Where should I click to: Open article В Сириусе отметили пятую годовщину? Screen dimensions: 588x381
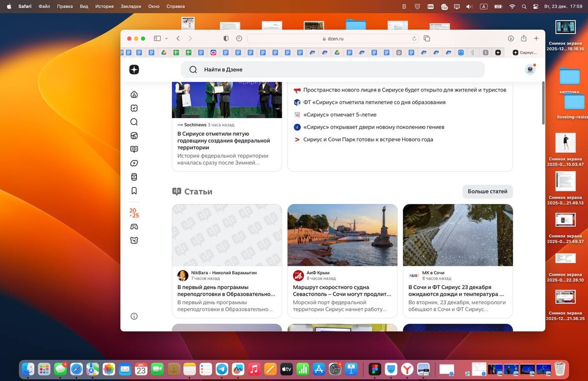click(x=224, y=141)
